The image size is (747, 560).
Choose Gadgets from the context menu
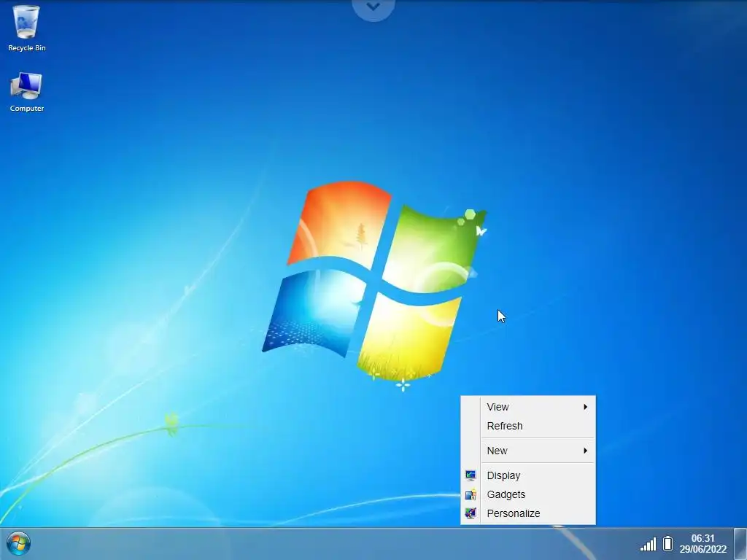click(528, 494)
